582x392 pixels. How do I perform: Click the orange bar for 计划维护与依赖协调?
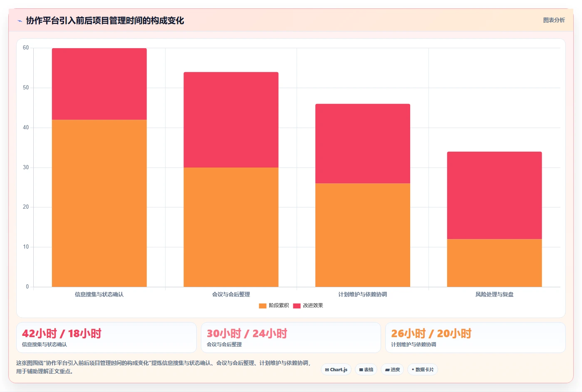pos(363,235)
